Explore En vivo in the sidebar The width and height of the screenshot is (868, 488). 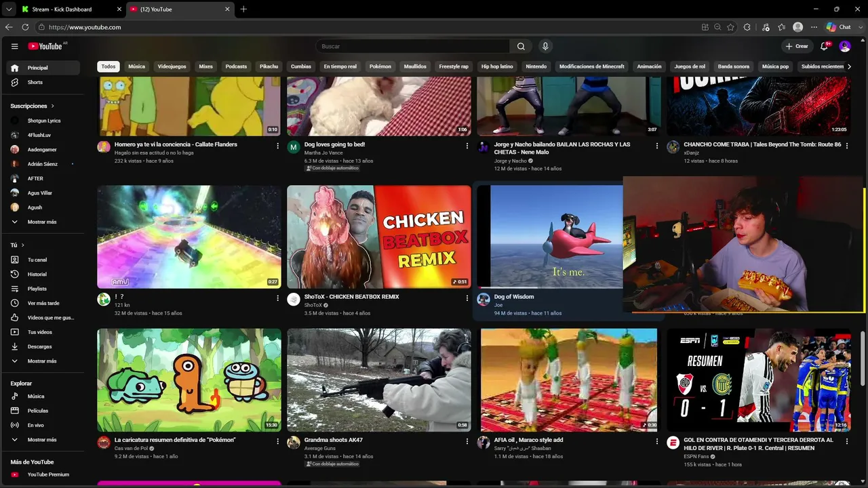43,425
